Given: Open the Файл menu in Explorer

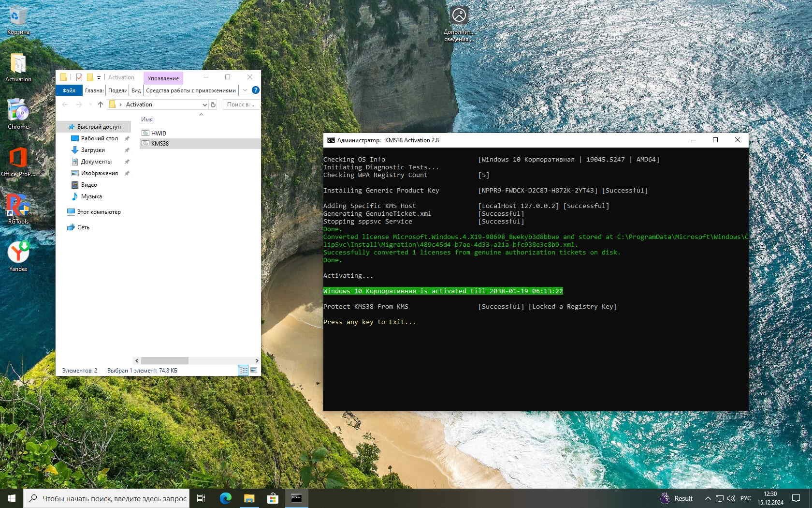Looking at the screenshot, I should click(x=69, y=90).
